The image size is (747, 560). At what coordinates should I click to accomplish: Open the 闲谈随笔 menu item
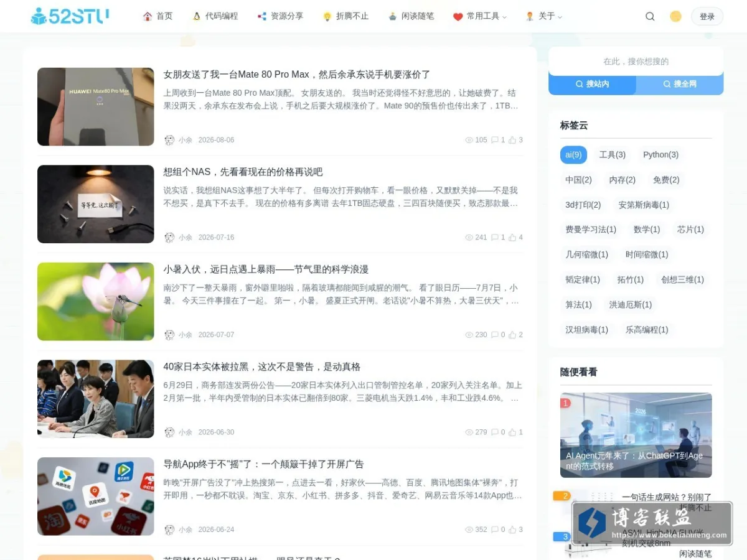coord(411,16)
